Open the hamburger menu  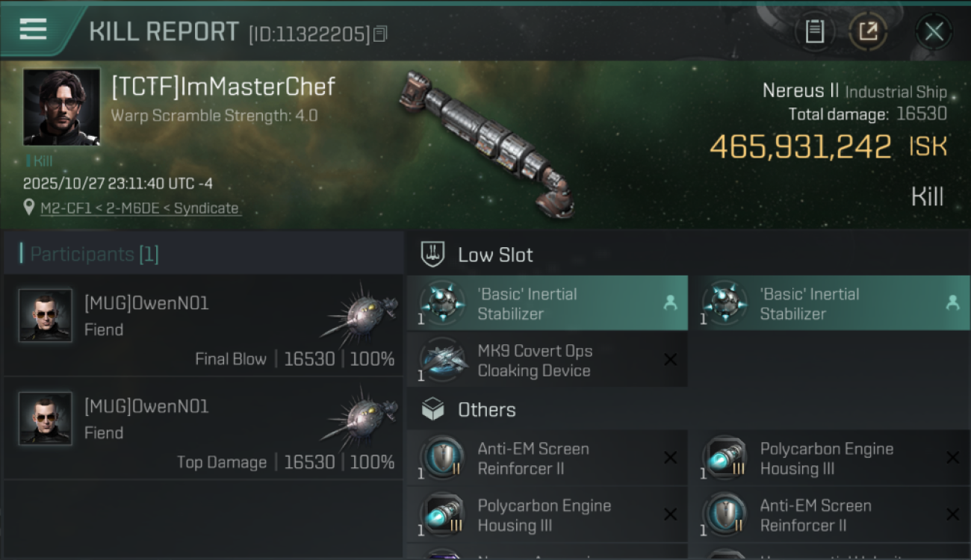34,29
